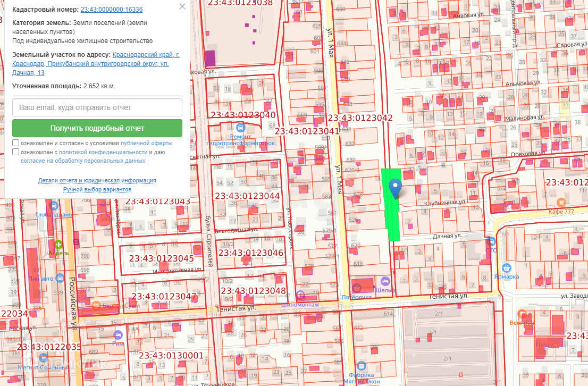Image resolution: width=588 pixels, height=386 pixels.
Task: Click the 'Ореховая ул.' street label
Action: point(528,154)
